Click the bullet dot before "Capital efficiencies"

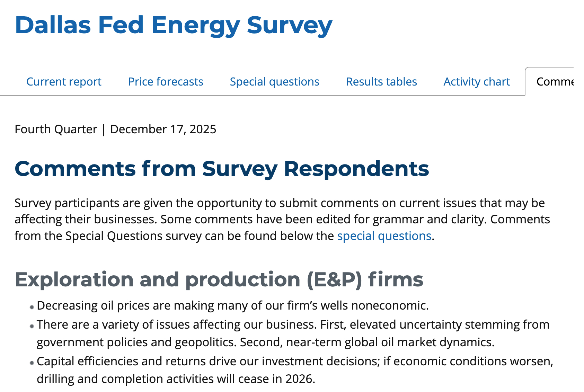[x=32, y=363]
